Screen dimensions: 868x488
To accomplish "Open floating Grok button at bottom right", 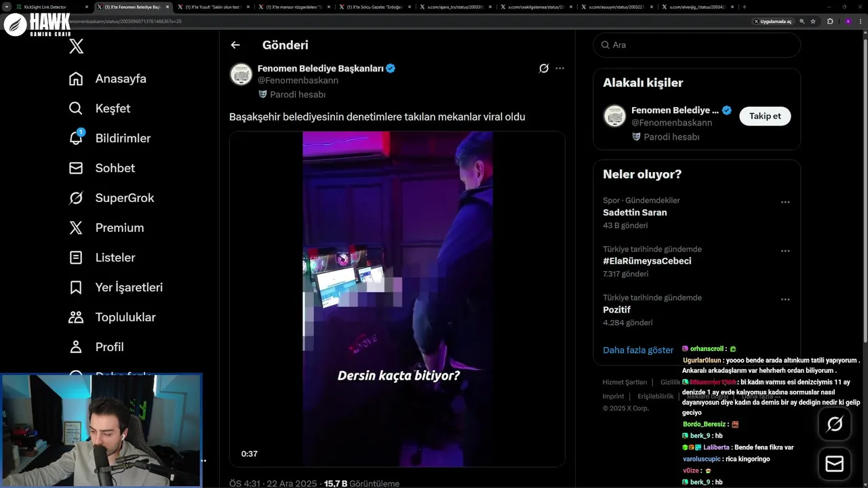I will pos(835,424).
